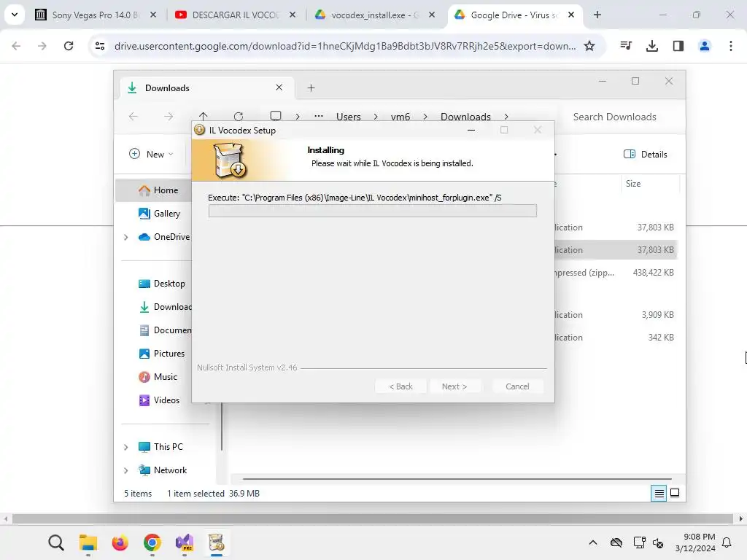Toggle the Details pane
Viewport: 747px width, 560px height.
pyautogui.click(x=646, y=155)
